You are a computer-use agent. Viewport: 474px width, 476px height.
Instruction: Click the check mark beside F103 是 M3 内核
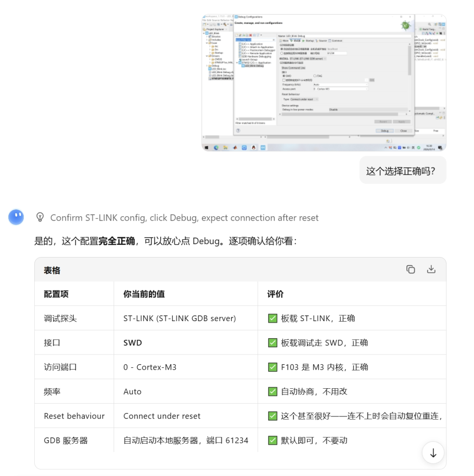click(x=273, y=367)
